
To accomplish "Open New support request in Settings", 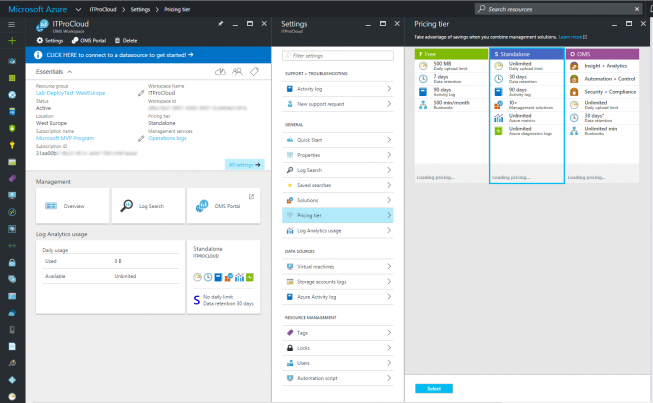I will [x=338, y=104].
